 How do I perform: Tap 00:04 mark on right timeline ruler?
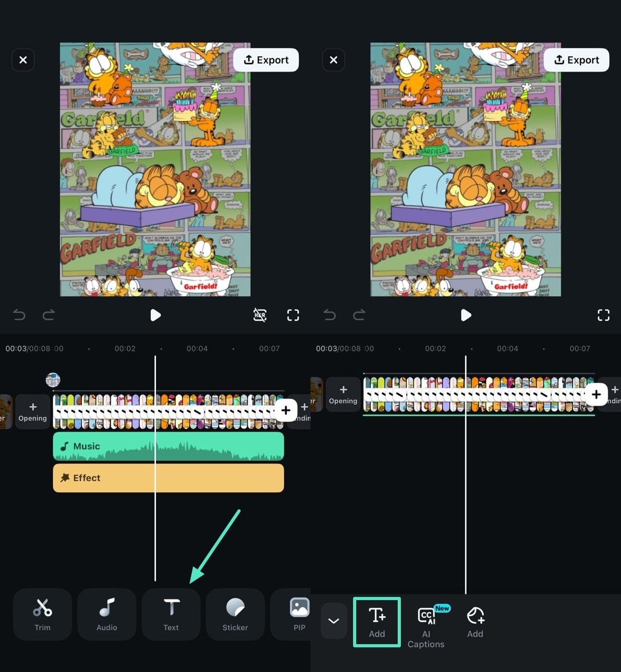pos(508,349)
